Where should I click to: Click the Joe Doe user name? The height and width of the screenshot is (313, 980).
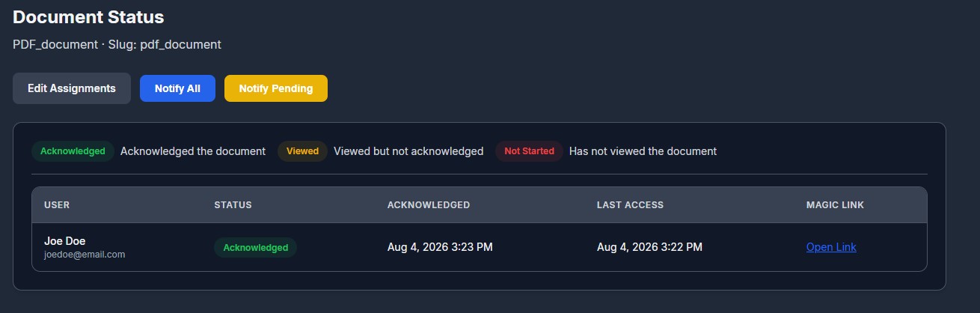(x=65, y=241)
